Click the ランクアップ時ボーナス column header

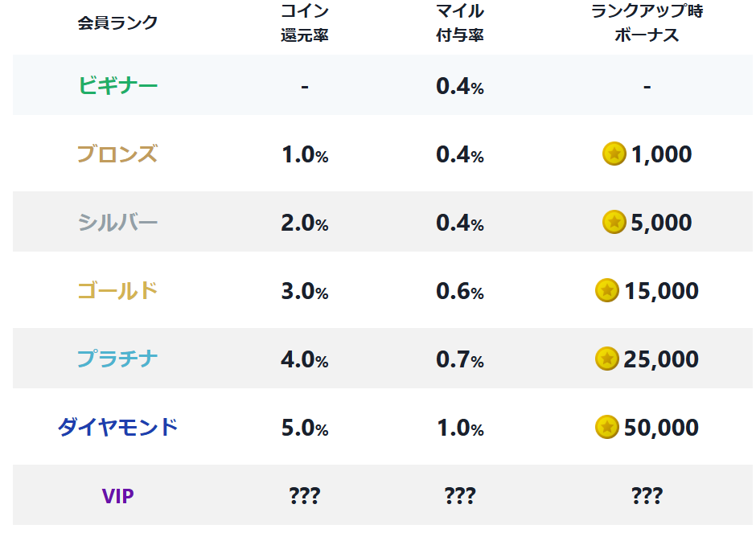[647, 23]
